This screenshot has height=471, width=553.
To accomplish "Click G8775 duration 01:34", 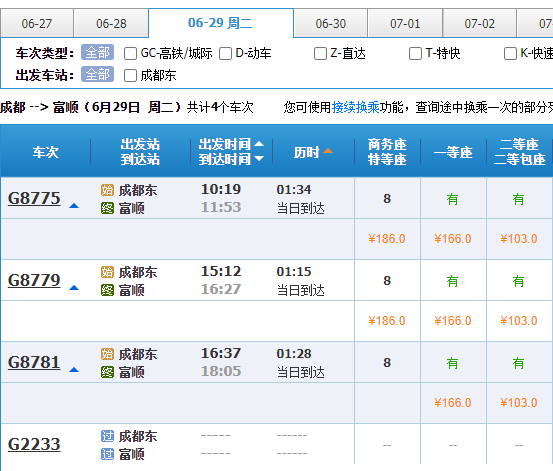I will [x=294, y=190].
